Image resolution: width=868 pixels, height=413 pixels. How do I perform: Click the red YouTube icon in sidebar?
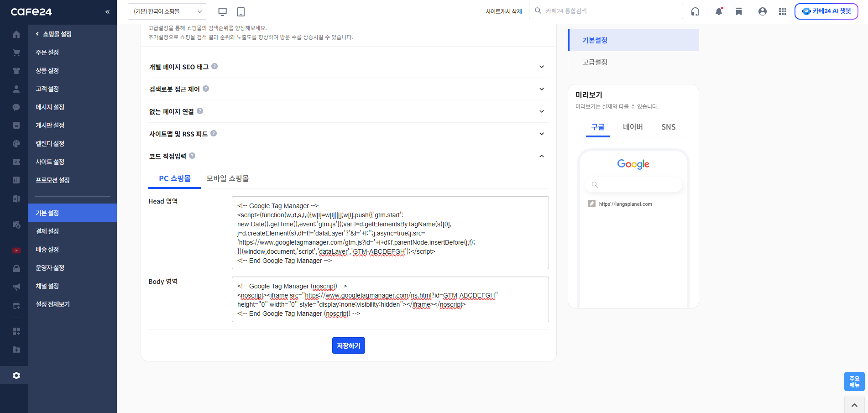click(x=16, y=251)
